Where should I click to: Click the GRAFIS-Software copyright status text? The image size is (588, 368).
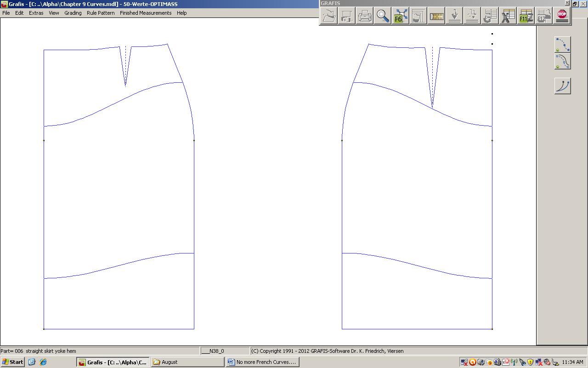click(328, 351)
